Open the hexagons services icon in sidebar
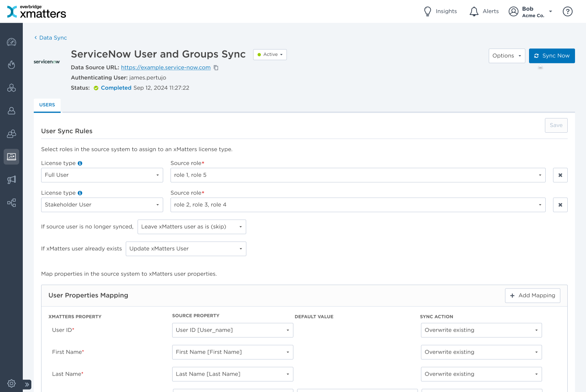 (11, 88)
